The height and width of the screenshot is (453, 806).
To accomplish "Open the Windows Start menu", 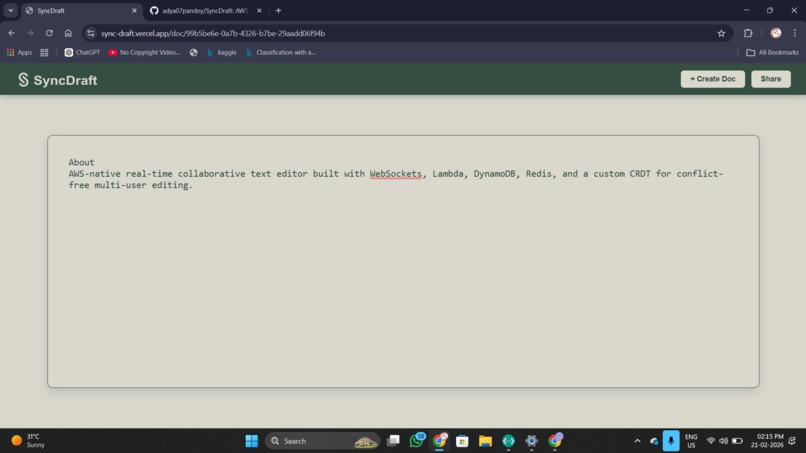I will click(251, 441).
